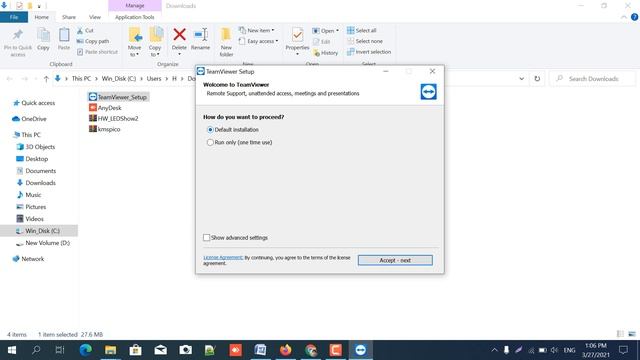Image resolution: width=640 pixels, height=360 pixels.
Task: Click Invert selection in ribbon
Action: [x=369, y=52]
